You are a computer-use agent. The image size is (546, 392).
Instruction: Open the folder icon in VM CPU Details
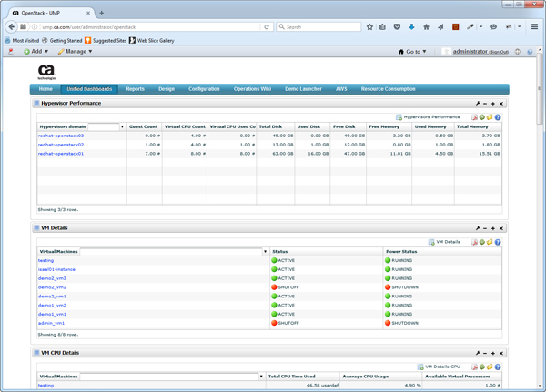click(490, 366)
